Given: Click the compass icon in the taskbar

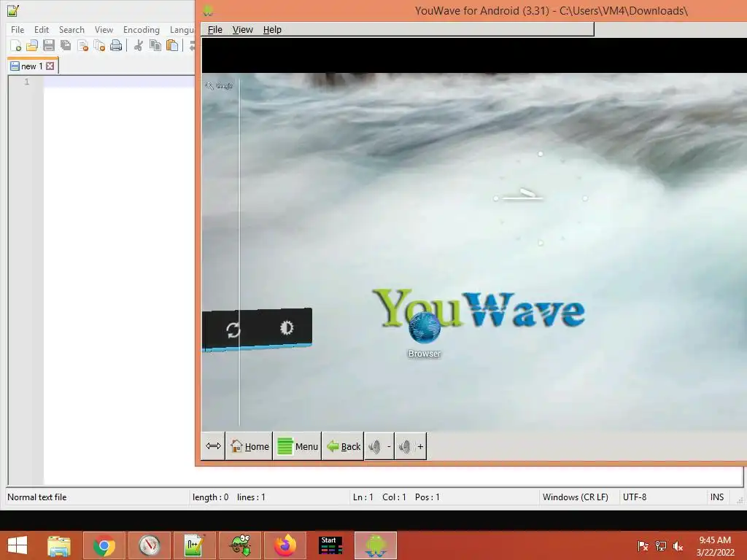Looking at the screenshot, I should [150, 545].
